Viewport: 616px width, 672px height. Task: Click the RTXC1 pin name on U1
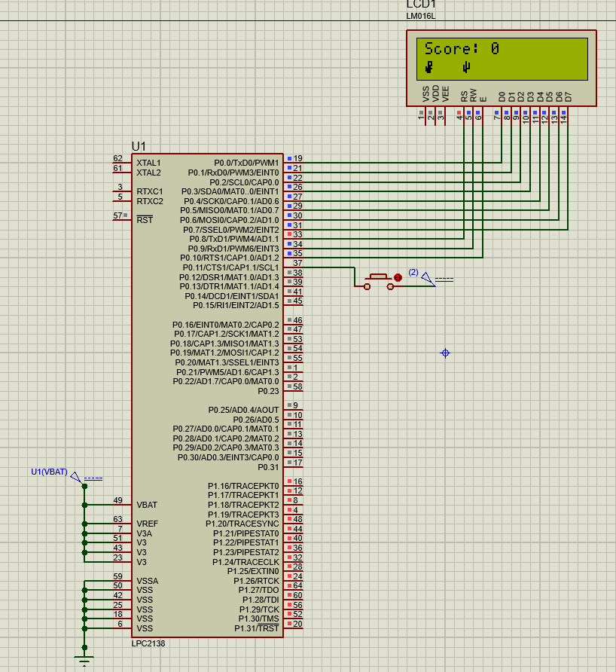click(150, 191)
